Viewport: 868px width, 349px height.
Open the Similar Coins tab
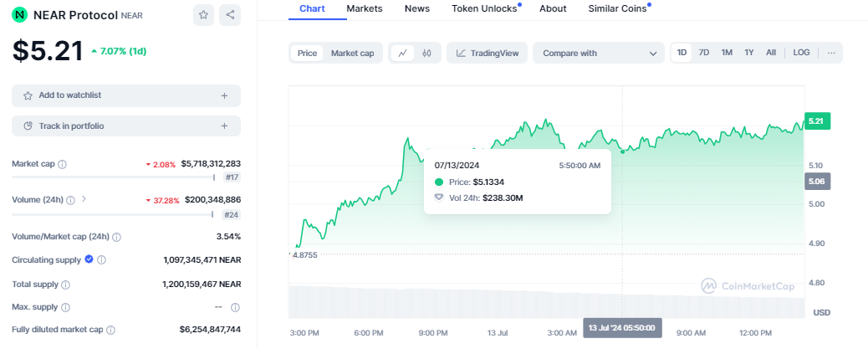click(x=617, y=8)
